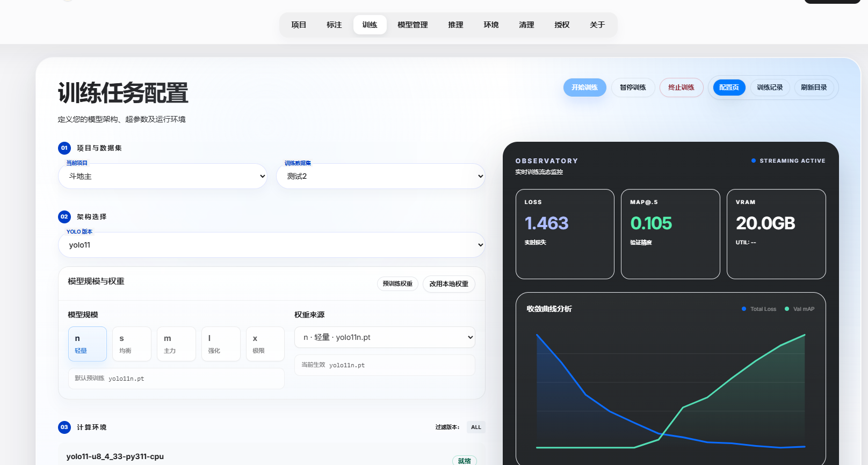This screenshot has height=465, width=868.
Task: Expand the 权重来源 weight source dropdown
Action: 385,337
